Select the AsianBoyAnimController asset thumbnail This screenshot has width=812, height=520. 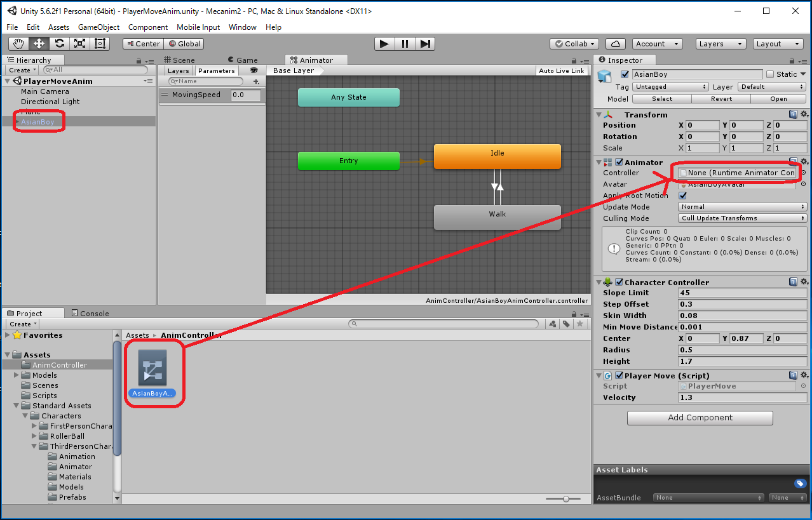[152, 368]
